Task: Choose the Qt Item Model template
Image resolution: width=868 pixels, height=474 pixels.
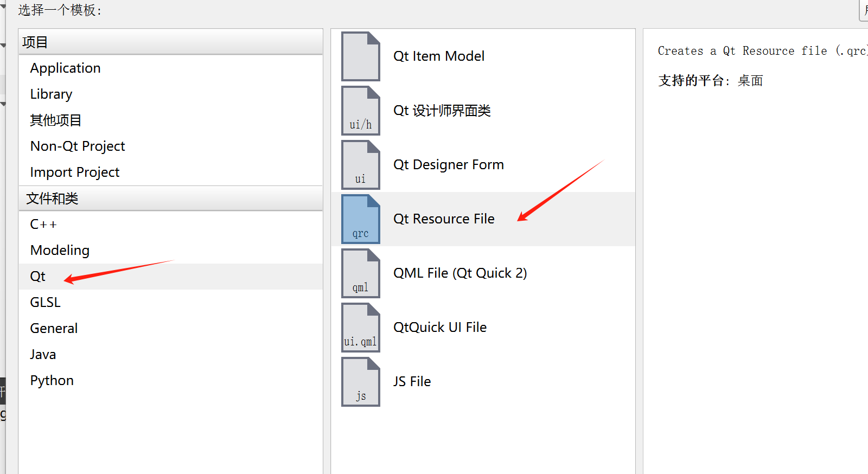Action: (483, 56)
